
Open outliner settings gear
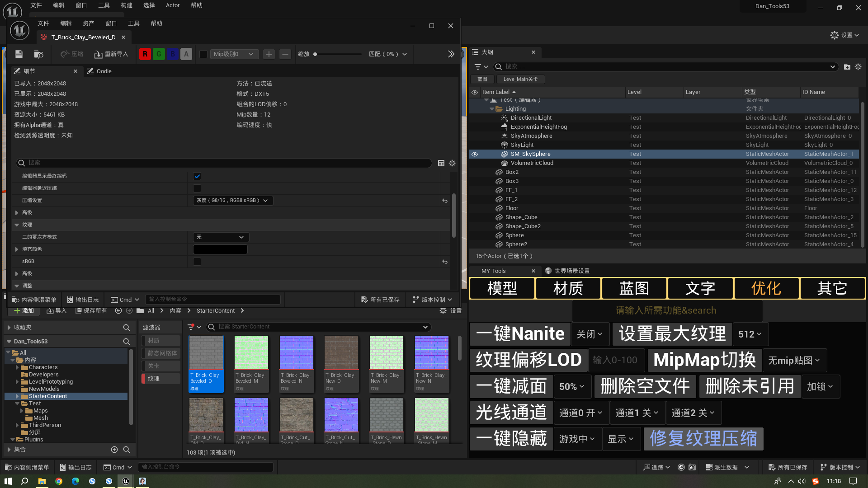tap(858, 67)
